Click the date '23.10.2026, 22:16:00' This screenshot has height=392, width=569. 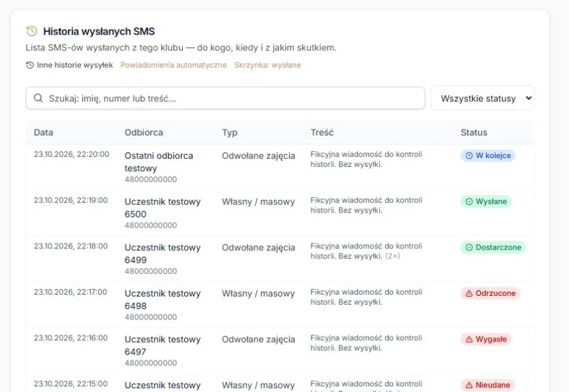click(x=71, y=338)
